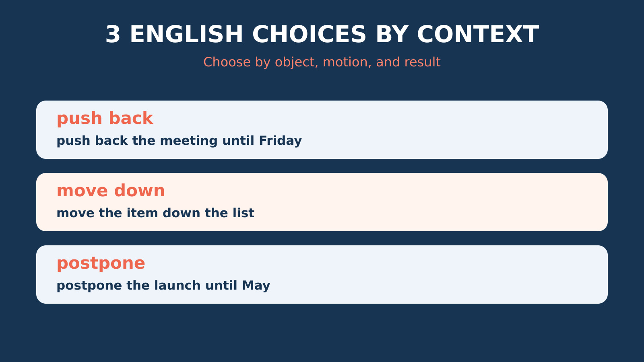This screenshot has height=362, width=644.
Task: Click empty space inside the push back card
Action: pos(443,130)
